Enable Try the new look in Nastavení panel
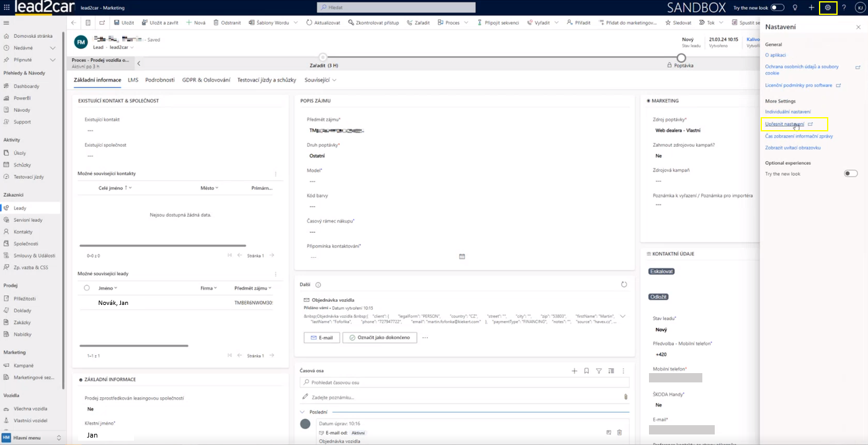This screenshot has width=868, height=445. tap(851, 174)
